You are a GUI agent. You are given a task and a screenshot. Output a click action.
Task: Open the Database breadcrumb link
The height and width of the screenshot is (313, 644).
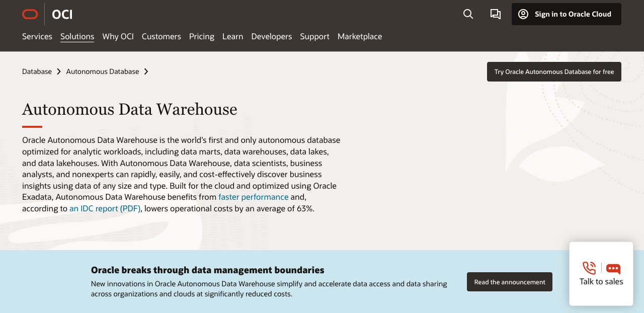tap(37, 71)
